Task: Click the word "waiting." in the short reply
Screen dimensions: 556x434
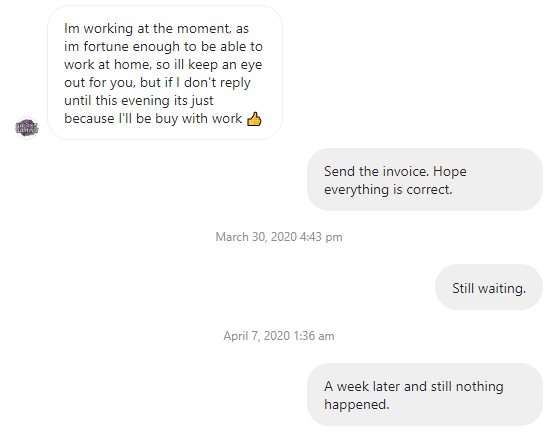Action: point(502,288)
